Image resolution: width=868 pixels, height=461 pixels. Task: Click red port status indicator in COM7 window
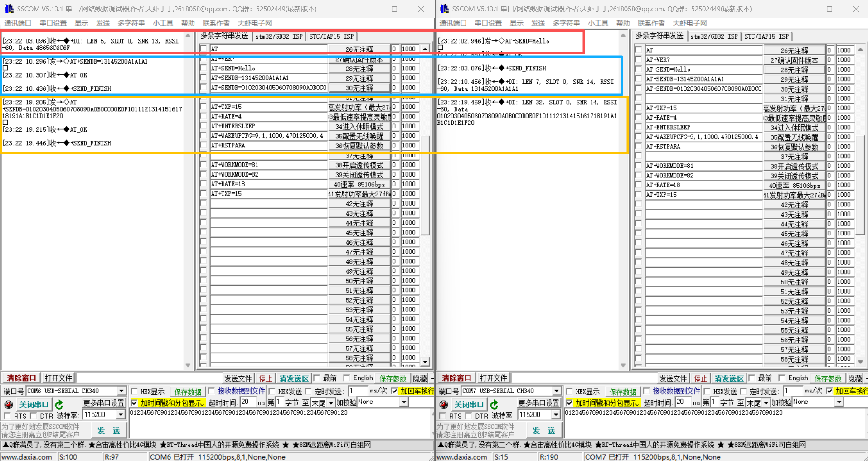point(444,404)
